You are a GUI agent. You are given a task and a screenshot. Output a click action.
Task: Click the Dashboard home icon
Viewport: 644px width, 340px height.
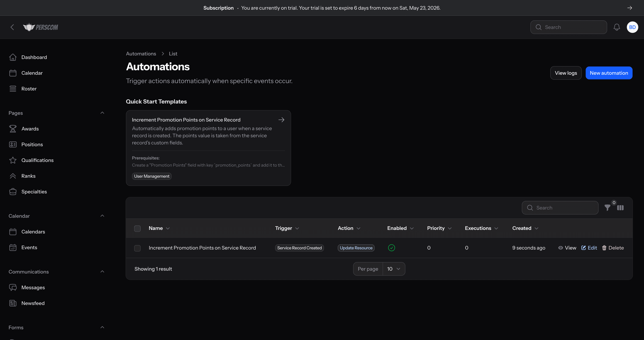pos(13,57)
